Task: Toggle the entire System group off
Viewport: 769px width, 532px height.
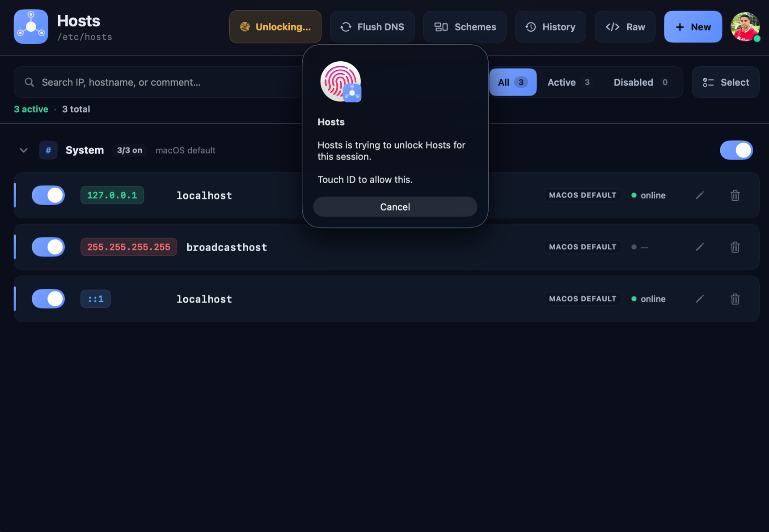Action: coord(736,150)
